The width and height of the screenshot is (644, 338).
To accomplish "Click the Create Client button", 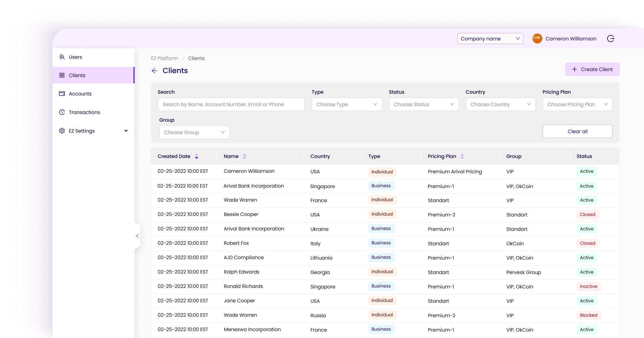I will tap(592, 69).
